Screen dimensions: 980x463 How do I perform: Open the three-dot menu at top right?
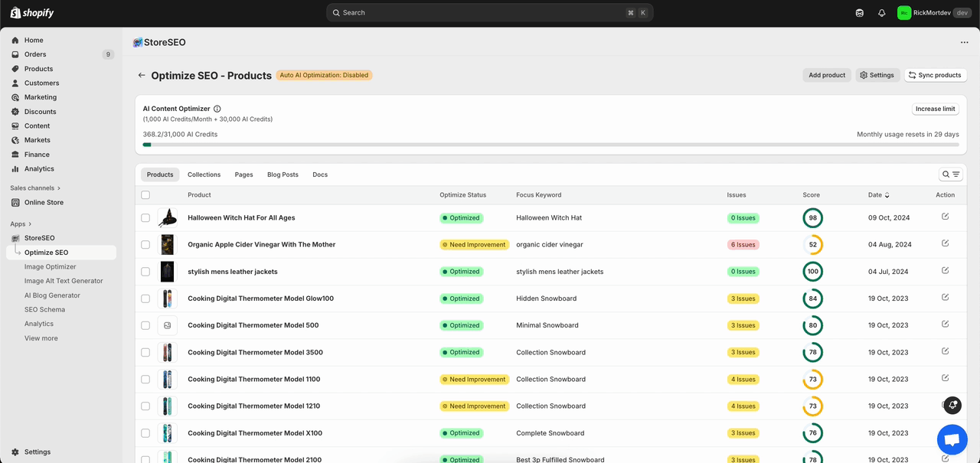(x=964, y=43)
